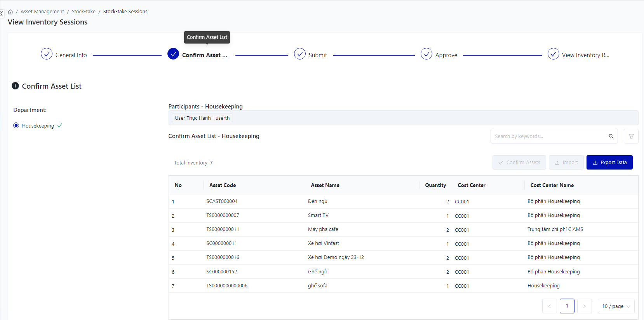Click the Submit step circle icon
This screenshot has height=320, width=644.
point(300,54)
